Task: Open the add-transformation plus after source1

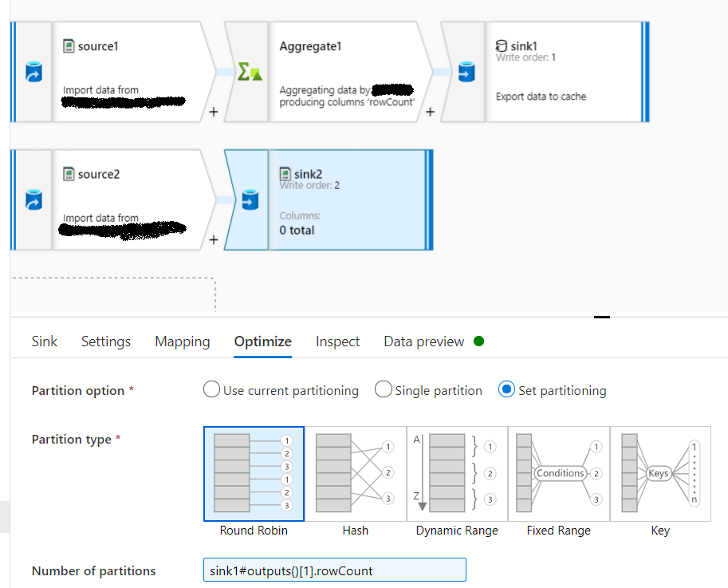Action: 213,112
